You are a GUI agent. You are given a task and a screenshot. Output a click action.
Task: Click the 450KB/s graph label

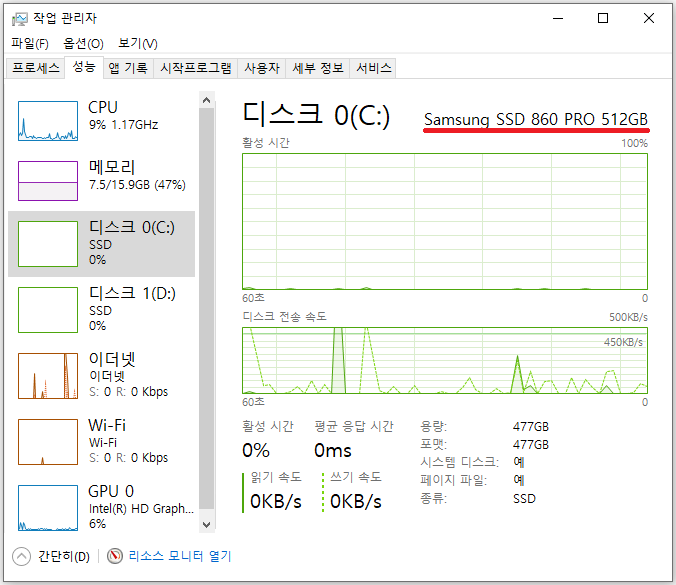[x=623, y=342]
